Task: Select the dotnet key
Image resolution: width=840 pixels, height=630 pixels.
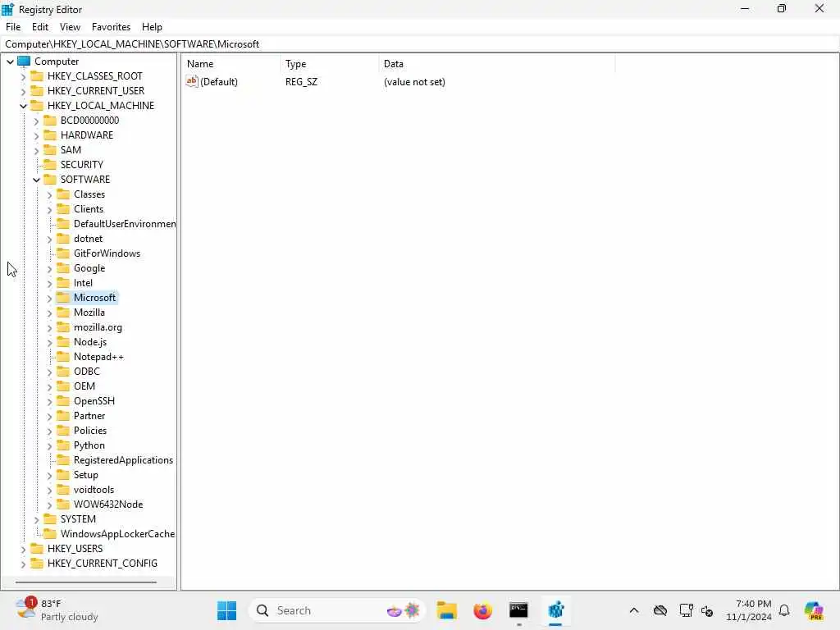Action: tap(88, 239)
